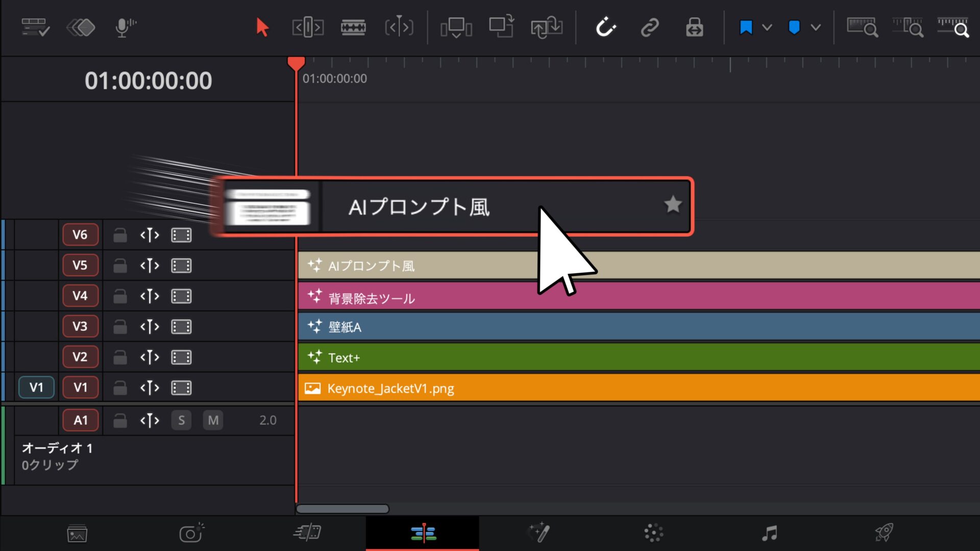This screenshot has height=551, width=980.
Task: Favorite the AIプロンプト風 effect star
Action: coord(673,205)
